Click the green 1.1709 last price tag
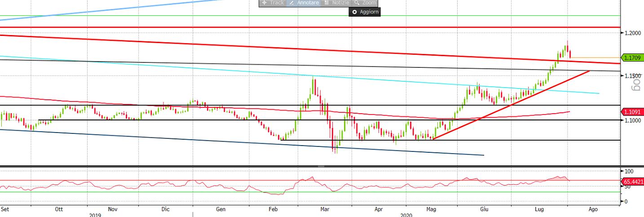 coord(632,58)
